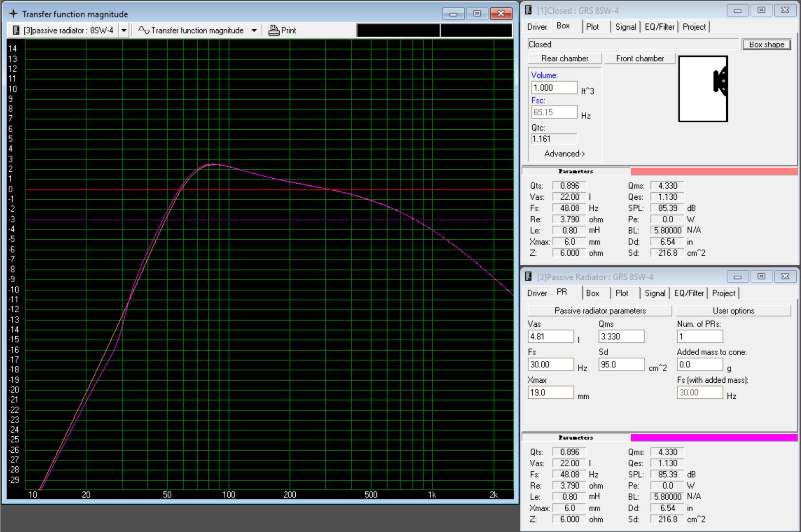The image size is (801, 532).
Task: Open Project tab in Closed window
Action: [694, 27]
